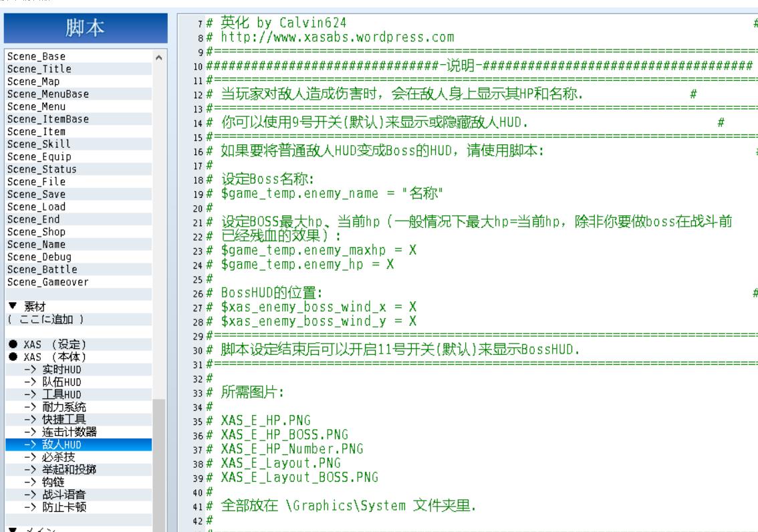The height and width of the screenshot is (532, 758).
Task: Click the script list scroll-up arrow
Action: tap(159, 57)
